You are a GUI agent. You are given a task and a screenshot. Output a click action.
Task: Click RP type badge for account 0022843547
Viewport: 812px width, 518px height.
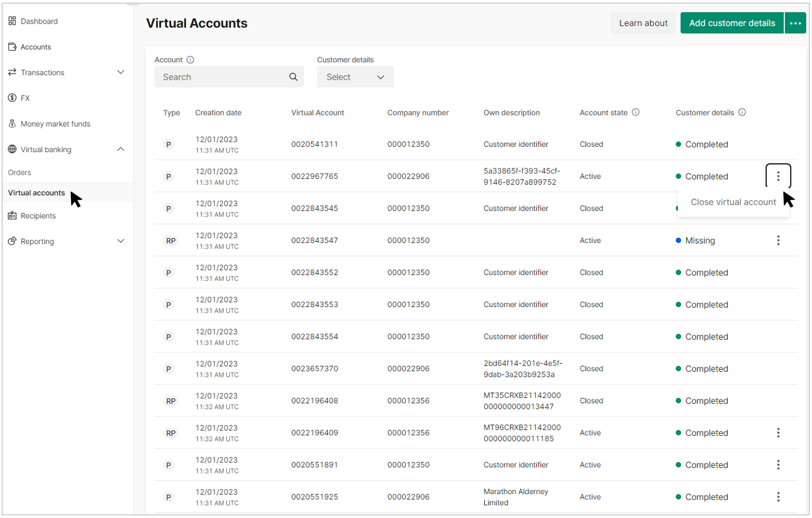tap(171, 241)
